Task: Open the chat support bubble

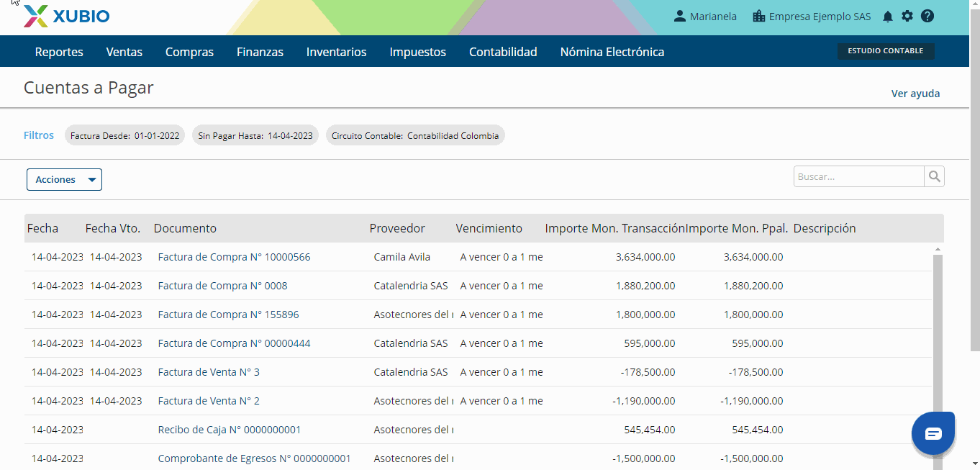Action: click(x=933, y=433)
